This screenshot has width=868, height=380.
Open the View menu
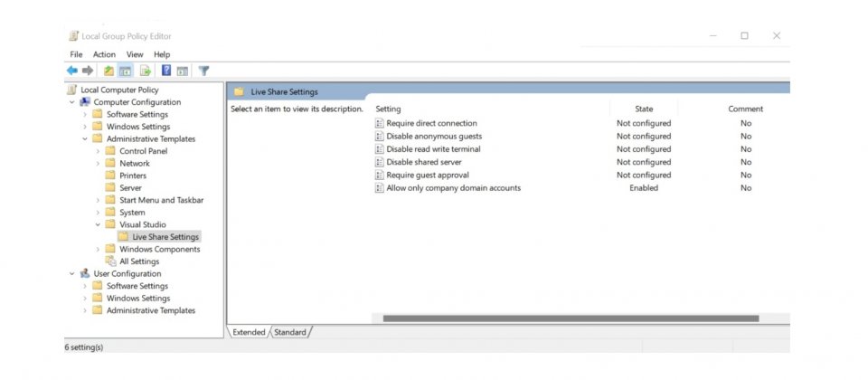coord(134,54)
